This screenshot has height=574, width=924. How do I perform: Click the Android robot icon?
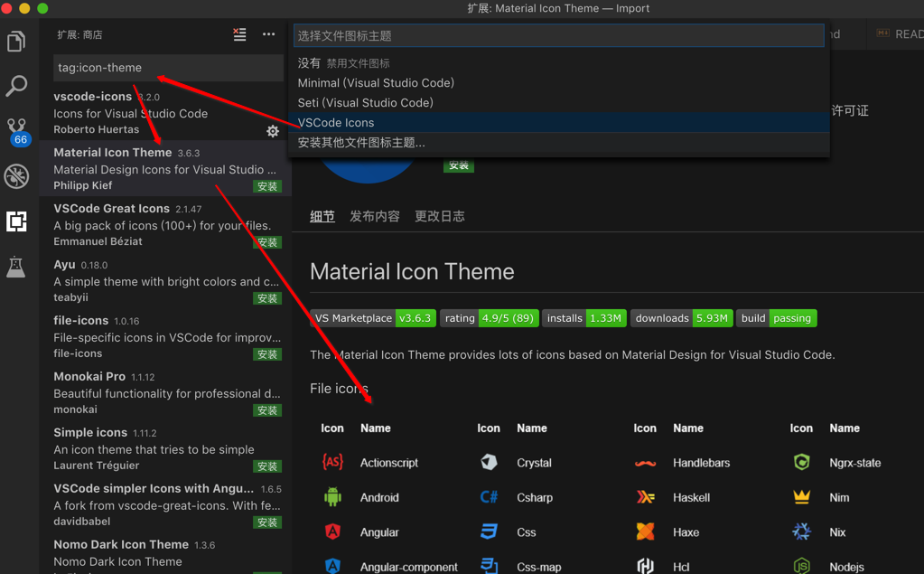tap(333, 497)
